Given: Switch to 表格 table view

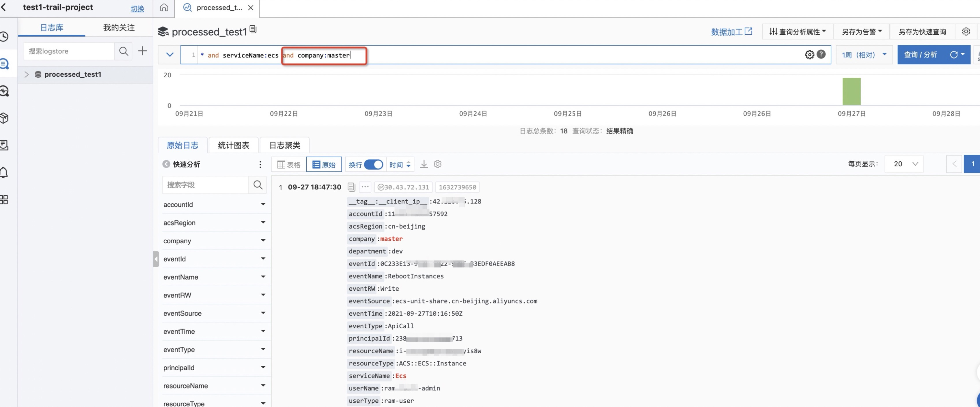Looking at the screenshot, I should click(x=289, y=164).
